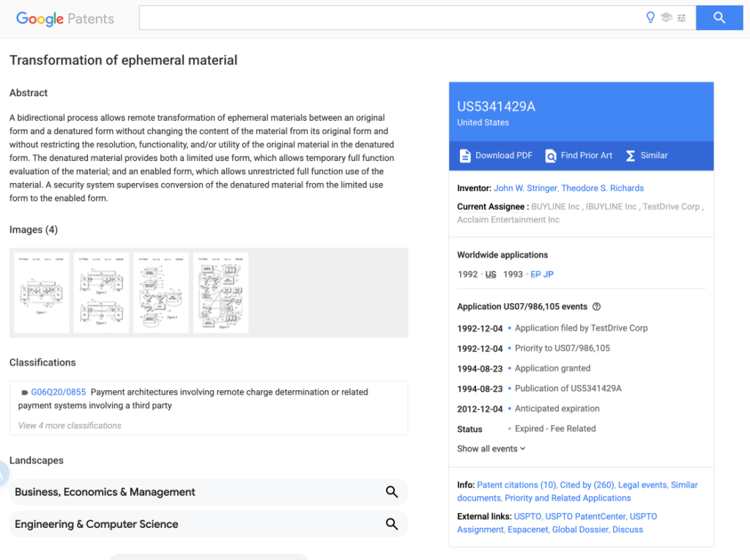
Task: Click the lightbulb icon in search bar
Action: click(x=650, y=18)
